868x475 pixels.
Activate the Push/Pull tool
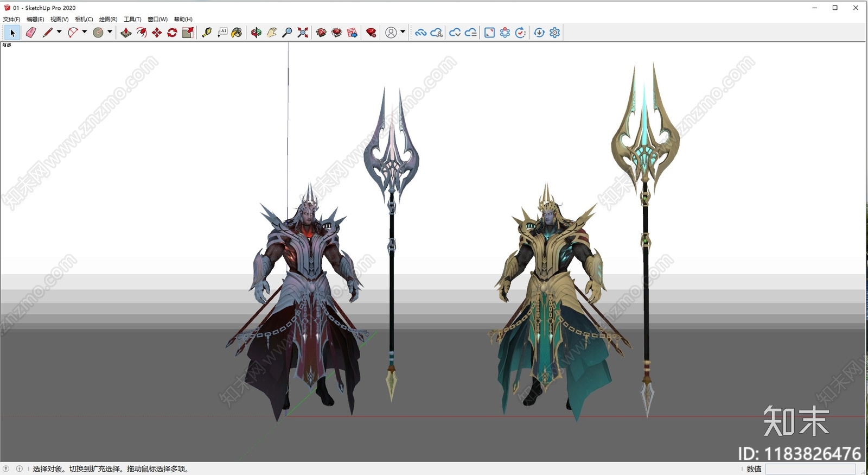126,33
